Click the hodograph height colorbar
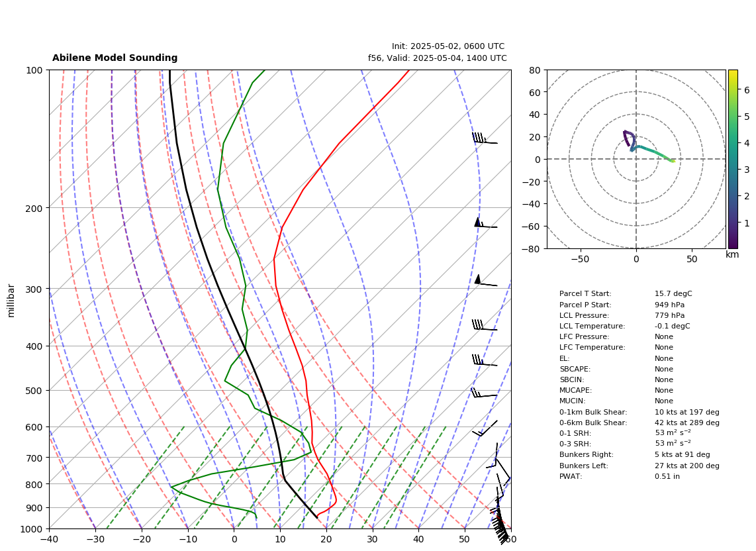 (733, 159)
